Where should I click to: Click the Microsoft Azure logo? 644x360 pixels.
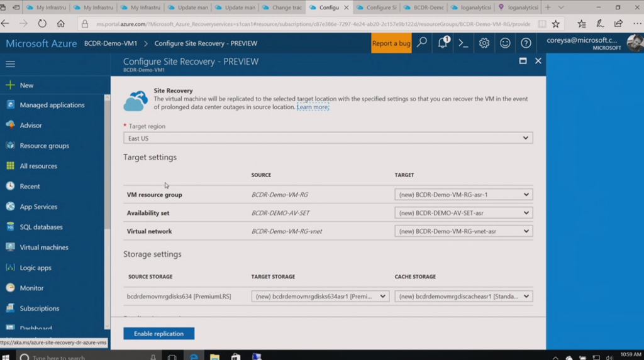click(x=41, y=43)
